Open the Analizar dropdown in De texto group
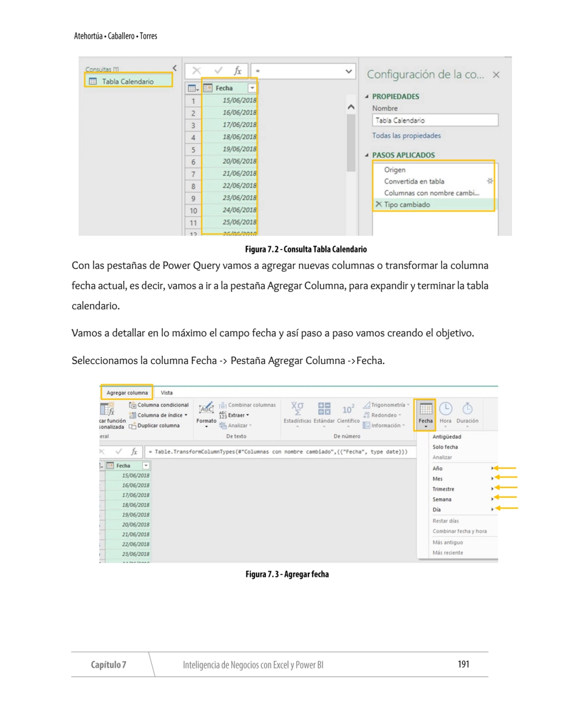Viewport: 563px width, 728px height. click(x=236, y=426)
